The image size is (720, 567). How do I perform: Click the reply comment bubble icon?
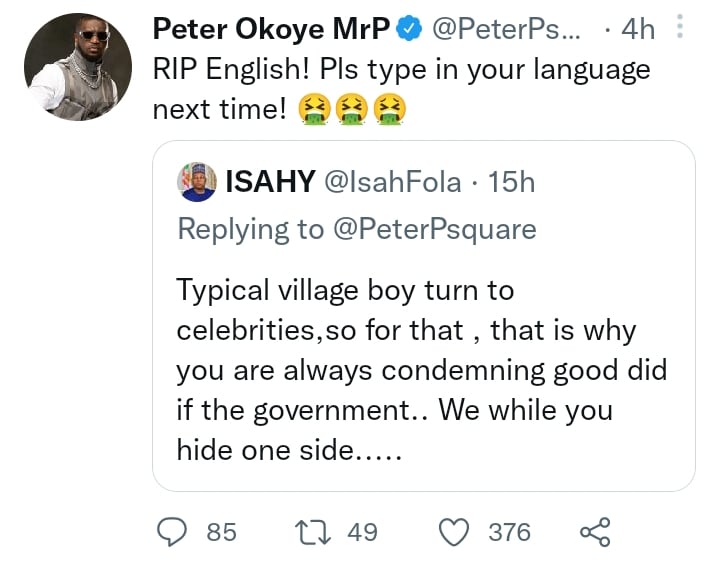point(172,531)
